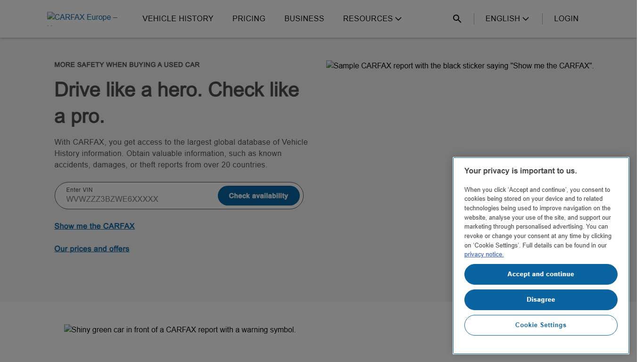Open Cookie Settings
This screenshot has height=362, width=644.
540,325
